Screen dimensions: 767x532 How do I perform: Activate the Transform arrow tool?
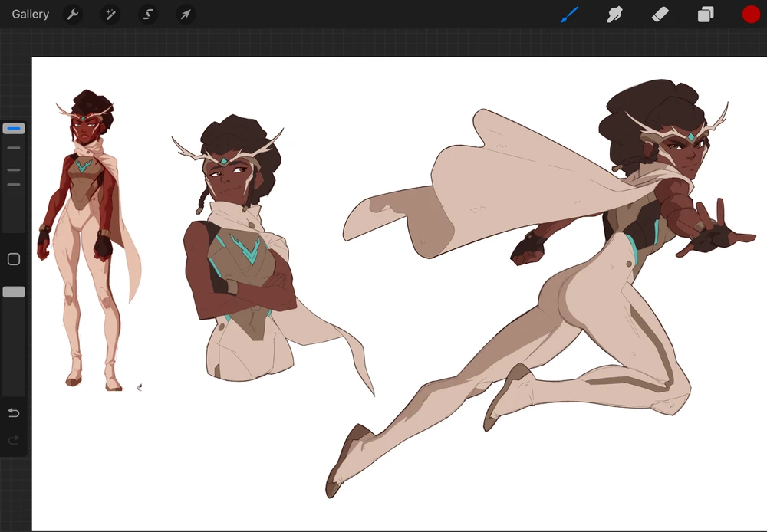pyautogui.click(x=184, y=14)
